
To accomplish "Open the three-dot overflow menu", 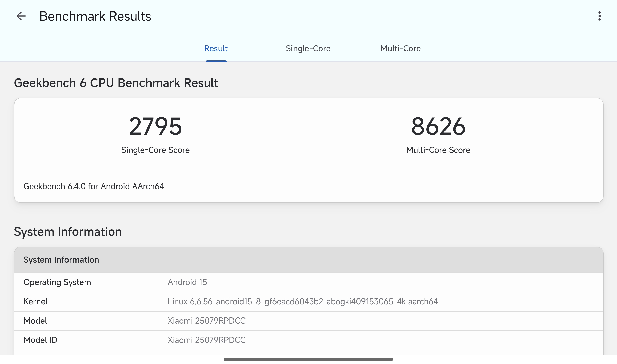I will point(599,16).
